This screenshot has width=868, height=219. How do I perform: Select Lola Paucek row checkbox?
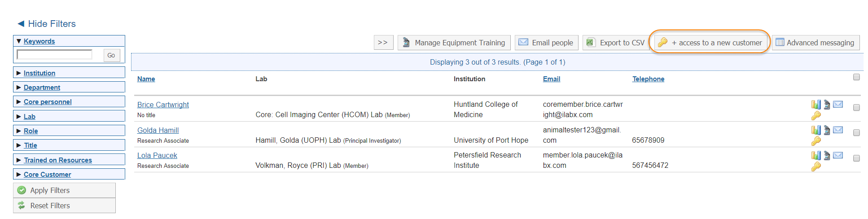tap(856, 158)
